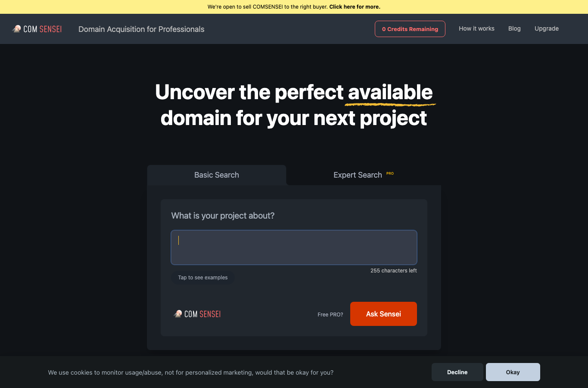
Task: Go to the Blog page
Action: point(514,28)
